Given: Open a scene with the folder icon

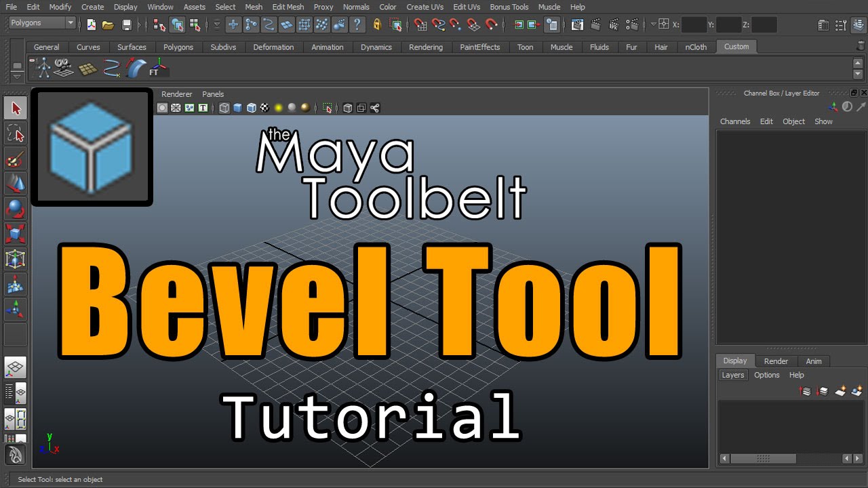Looking at the screenshot, I should tap(108, 25).
